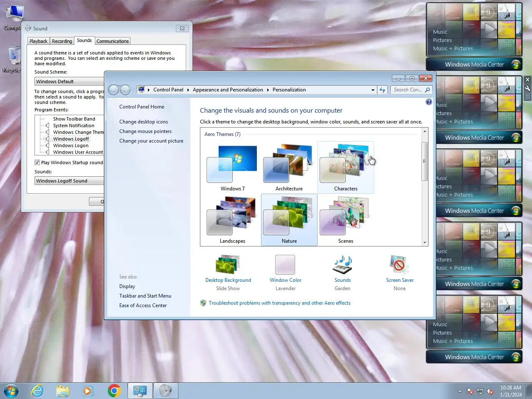Open Taskbar and Start Menu link
Screen dimensions: 532x399
click(145, 296)
